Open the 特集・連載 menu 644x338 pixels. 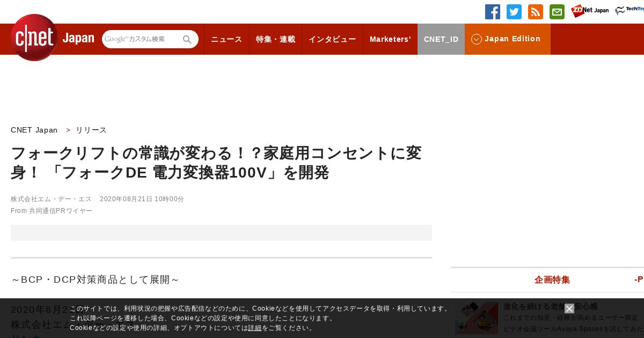[275, 39]
